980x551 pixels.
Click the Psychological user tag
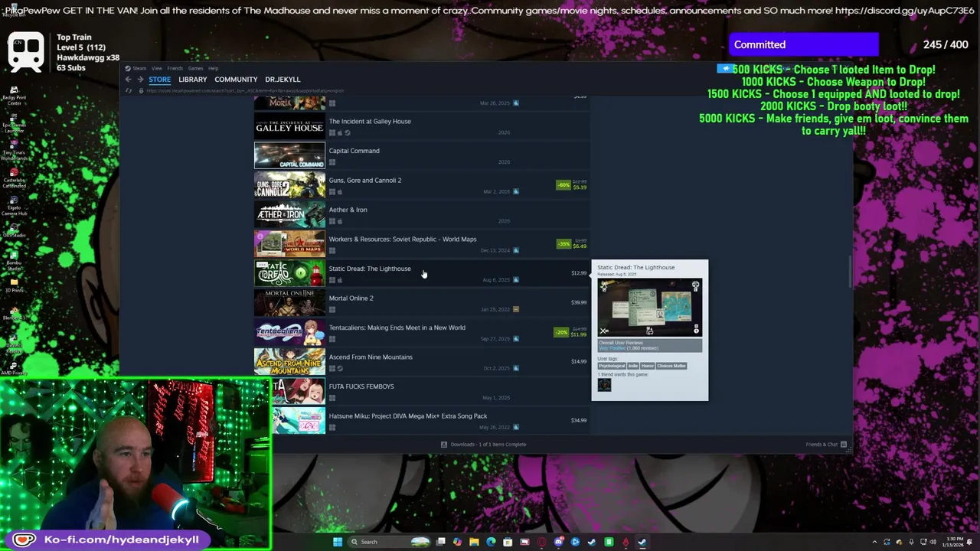[612, 366]
